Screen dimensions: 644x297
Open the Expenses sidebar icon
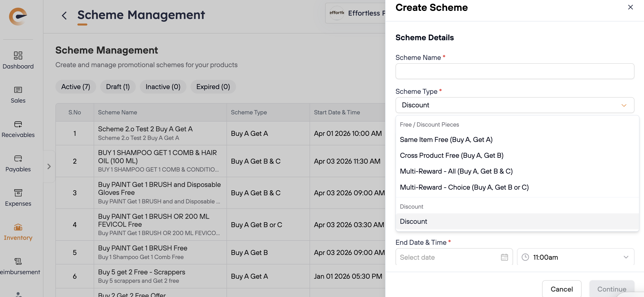[18, 193]
